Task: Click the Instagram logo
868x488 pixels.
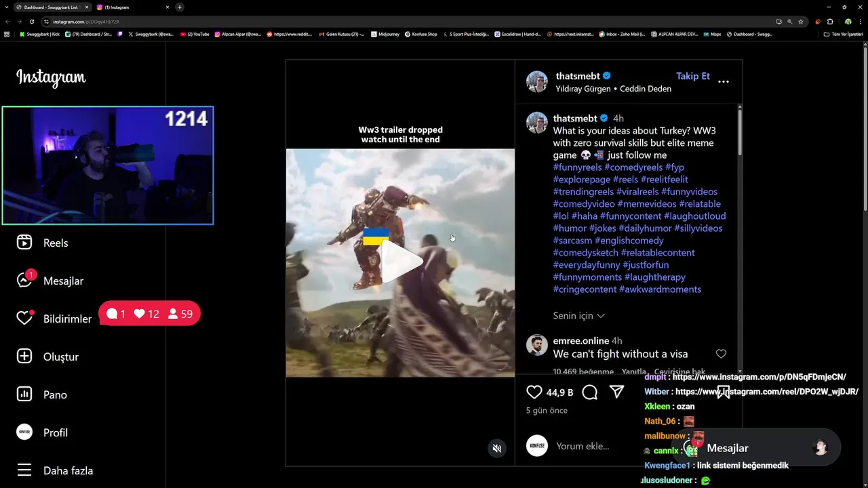Action: pos(51,78)
